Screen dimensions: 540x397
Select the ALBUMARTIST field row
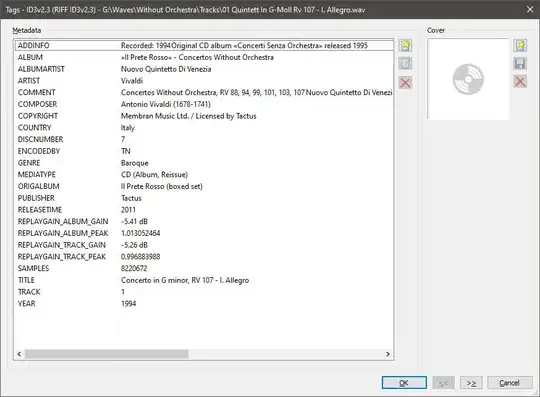click(x=204, y=69)
